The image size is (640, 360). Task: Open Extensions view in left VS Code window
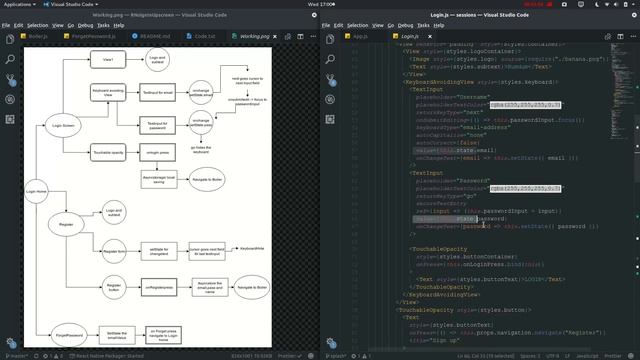coord(10,119)
